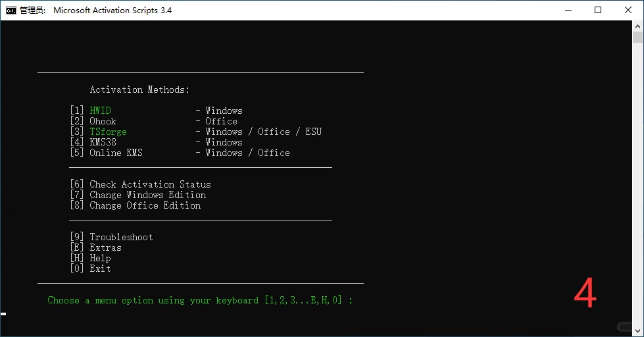Click the cmd icon in title bar
Image resolution: width=644 pixels, height=337 pixels.
[x=11, y=10]
